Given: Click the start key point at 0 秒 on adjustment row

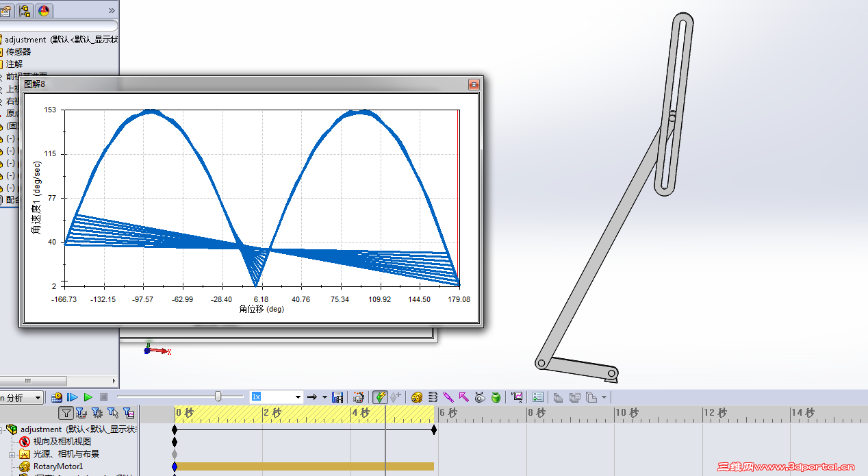Looking at the screenshot, I should [x=175, y=429].
